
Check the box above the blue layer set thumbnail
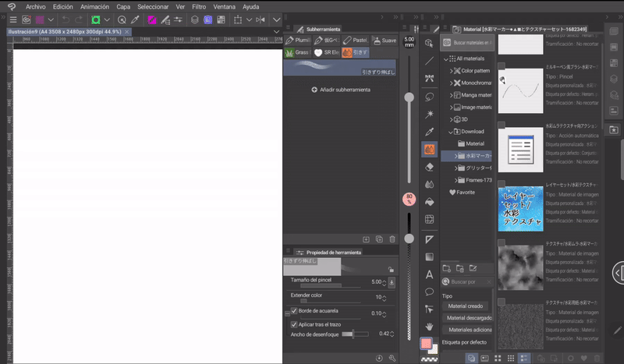[502, 184]
